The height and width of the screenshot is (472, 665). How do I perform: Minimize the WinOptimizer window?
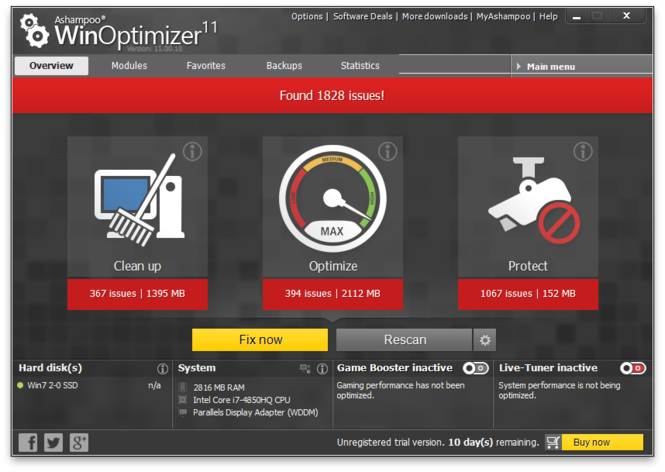pos(576,17)
